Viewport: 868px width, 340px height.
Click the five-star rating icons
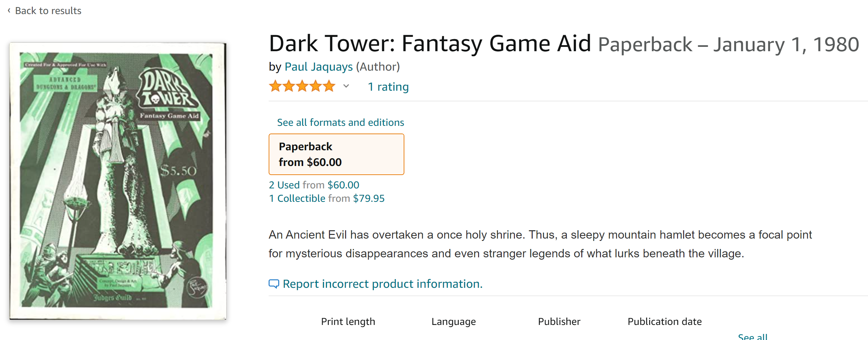pyautogui.click(x=302, y=87)
